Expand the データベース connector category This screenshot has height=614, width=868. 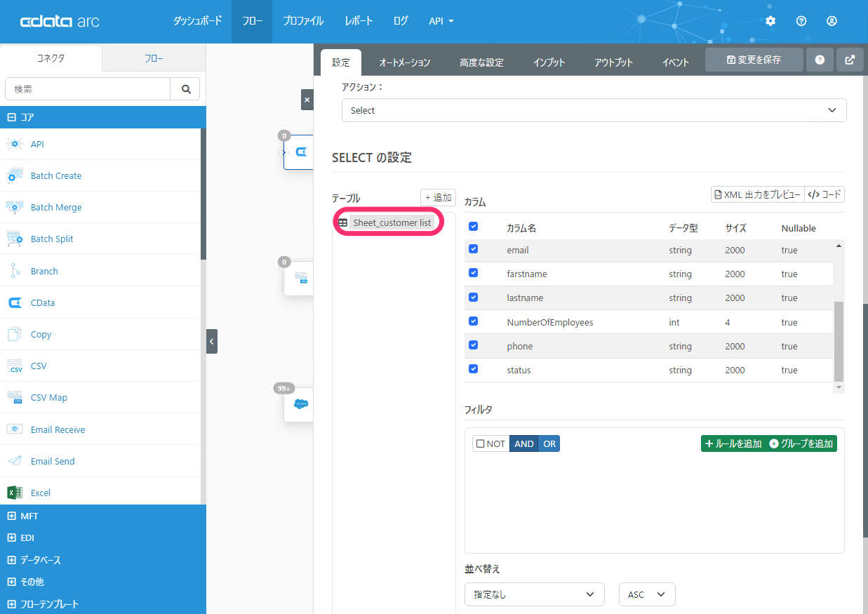point(103,560)
